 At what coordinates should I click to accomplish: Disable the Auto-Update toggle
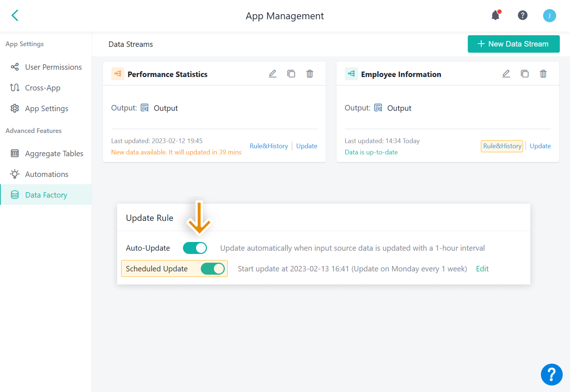coord(195,248)
